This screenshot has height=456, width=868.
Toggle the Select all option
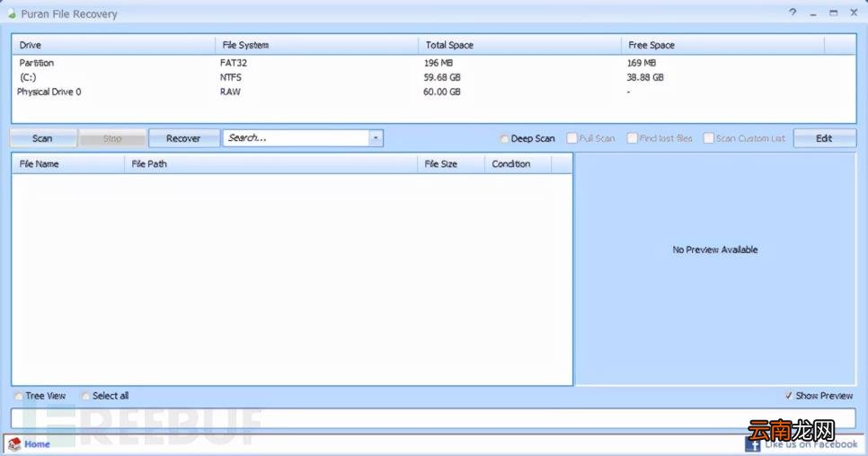(x=85, y=396)
